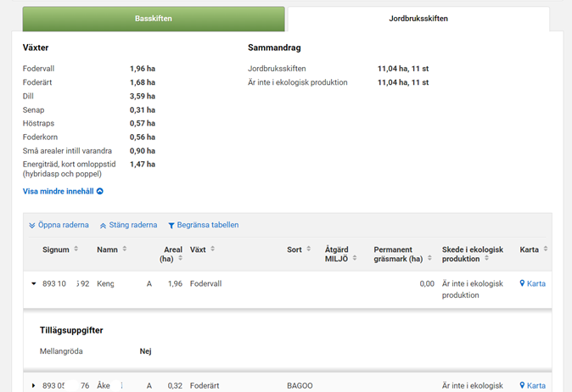The height and width of the screenshot is (392, 572).
Task: Click the sort icon next to Sort header
Action: pos(309,250)
